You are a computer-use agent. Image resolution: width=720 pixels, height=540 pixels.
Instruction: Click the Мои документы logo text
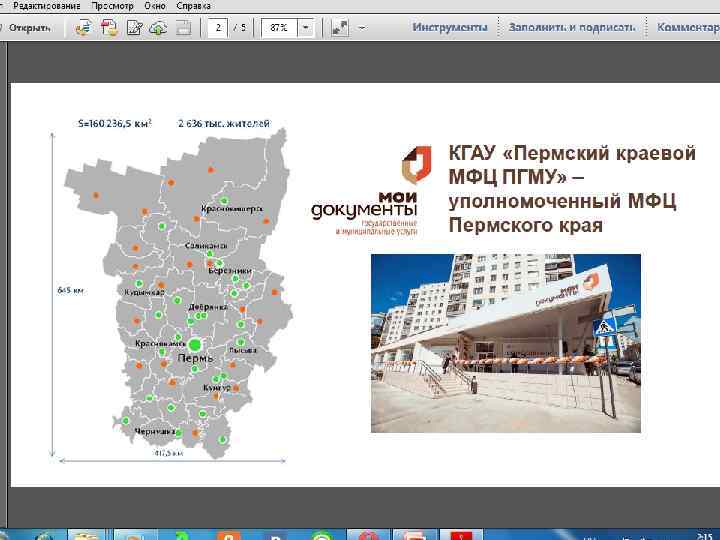coord(364,205)
